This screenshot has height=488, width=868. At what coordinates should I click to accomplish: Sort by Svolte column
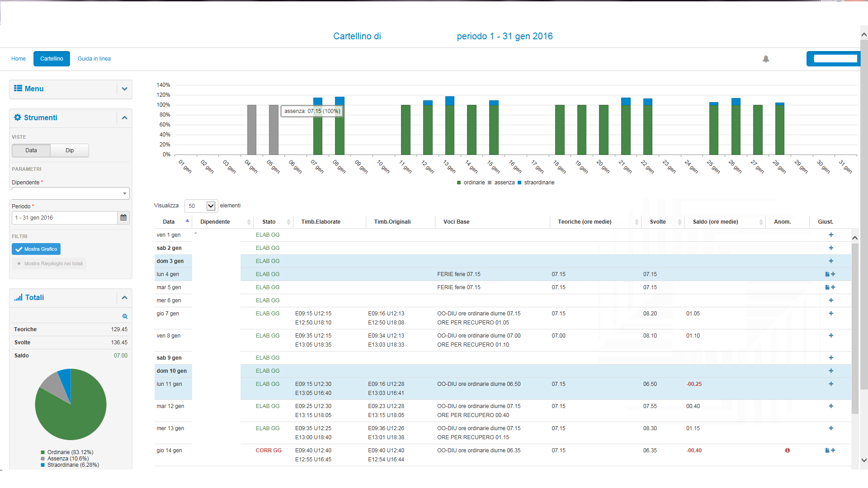tap(662, 222)
